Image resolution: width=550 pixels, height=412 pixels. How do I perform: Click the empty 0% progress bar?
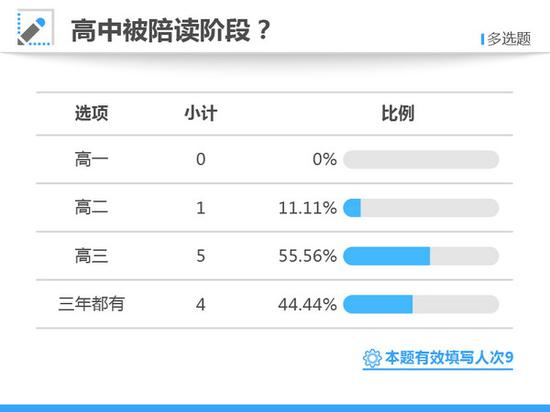pyautogui.click(x=421, y=160)
